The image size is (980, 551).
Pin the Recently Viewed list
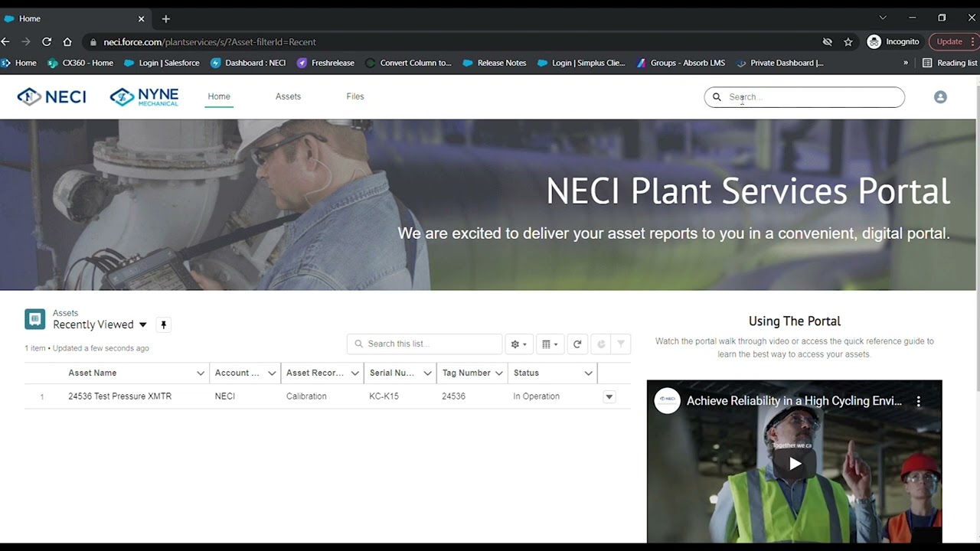click(163, 325)
